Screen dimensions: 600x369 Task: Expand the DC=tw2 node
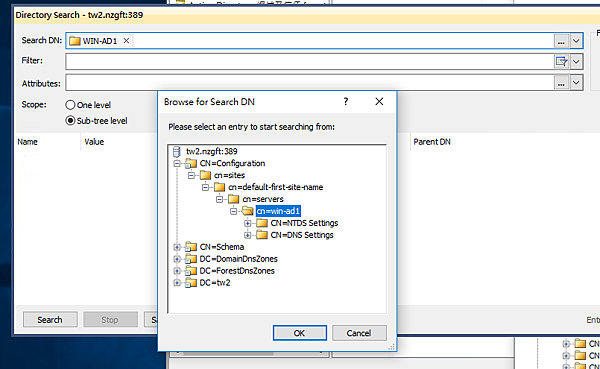click(177, 283)
